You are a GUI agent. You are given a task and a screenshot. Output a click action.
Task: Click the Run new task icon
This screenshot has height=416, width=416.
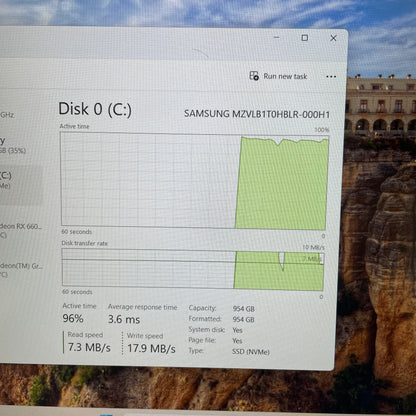tap(254, 76)
